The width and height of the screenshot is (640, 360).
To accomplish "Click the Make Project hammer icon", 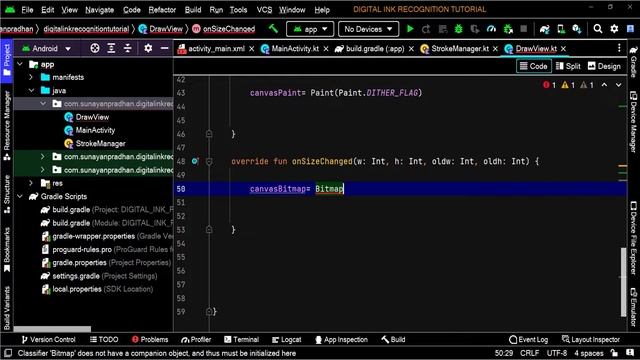I will tap(273, 29).
